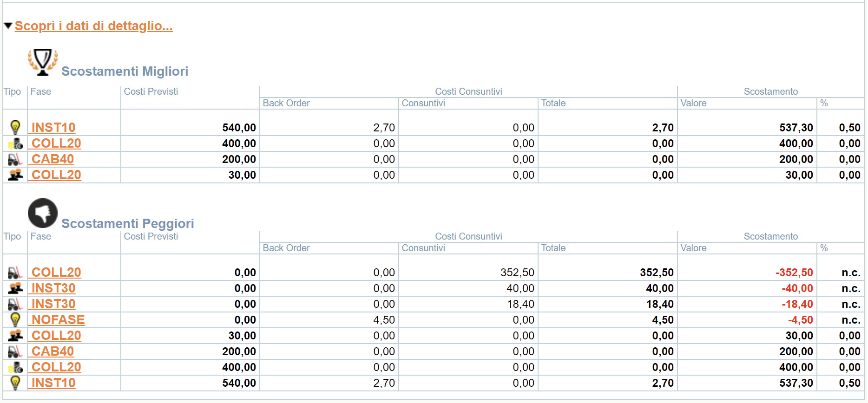Screen dimensions: 868x403
Task: Open the NOFASE phase link
Action: click(58, 320)
